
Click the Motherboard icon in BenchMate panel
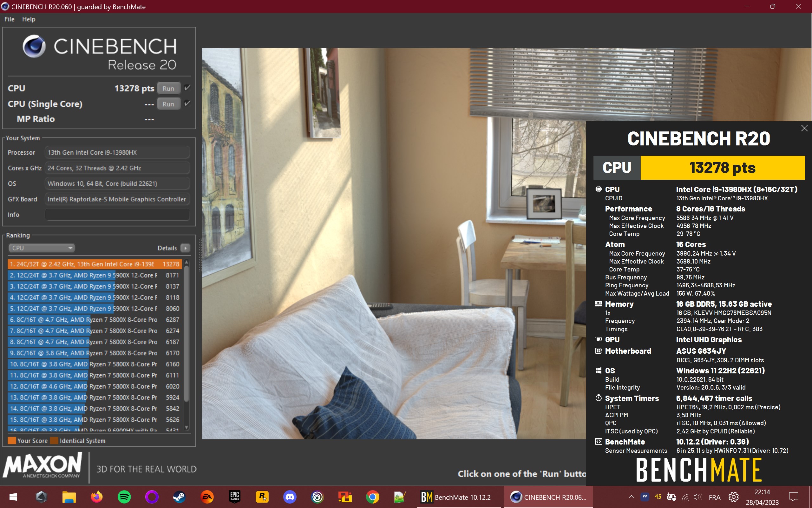click(598, 351)
